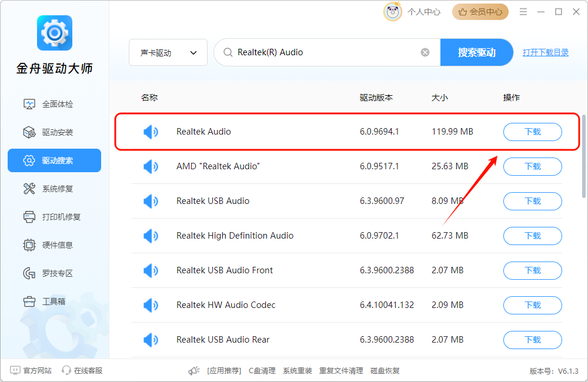Open the 官方网站 link
The height and width of the screenshot is (382, 588).
click(31, 371)
